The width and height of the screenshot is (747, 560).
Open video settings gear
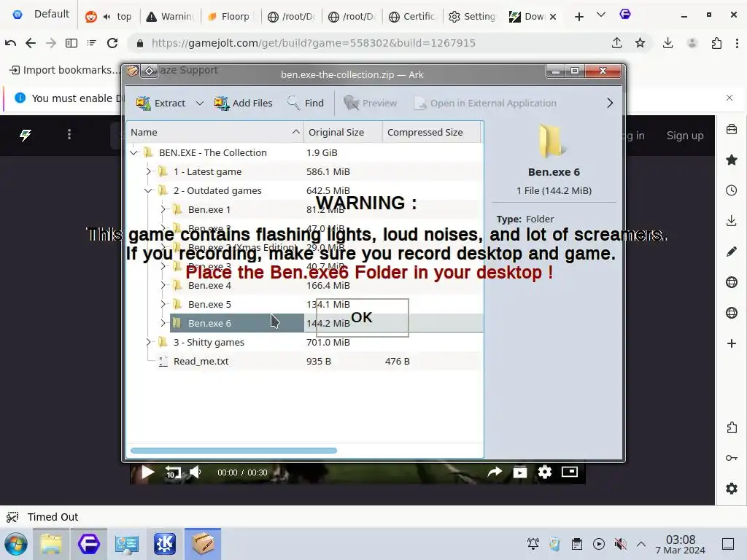click(x=544, y=472)
